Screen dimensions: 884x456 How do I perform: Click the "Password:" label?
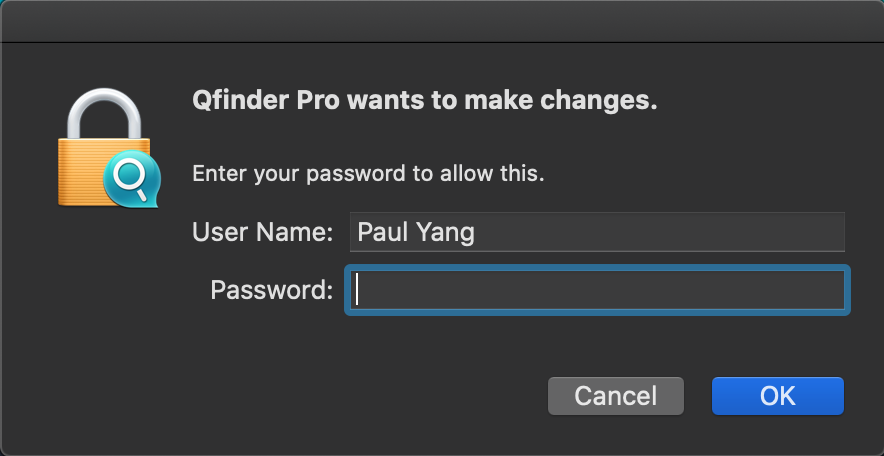pos(272,290)
